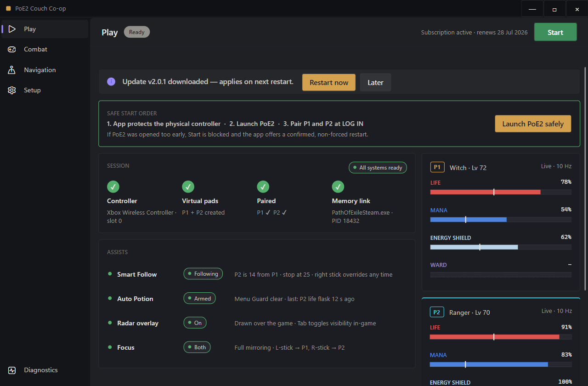Screen dimensions: 588x386
Task: Open Diagnostics at sidebar bottom
Action: pos(45,370)
